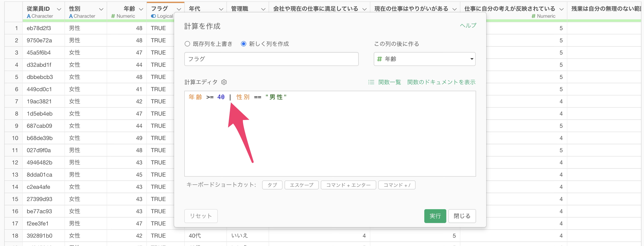Click フラグ Logical type icon

pos(153,16)
